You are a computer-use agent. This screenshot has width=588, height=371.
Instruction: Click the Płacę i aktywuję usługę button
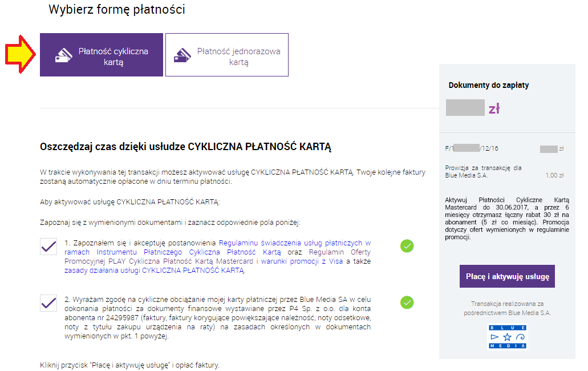click(x=507, y=276)
